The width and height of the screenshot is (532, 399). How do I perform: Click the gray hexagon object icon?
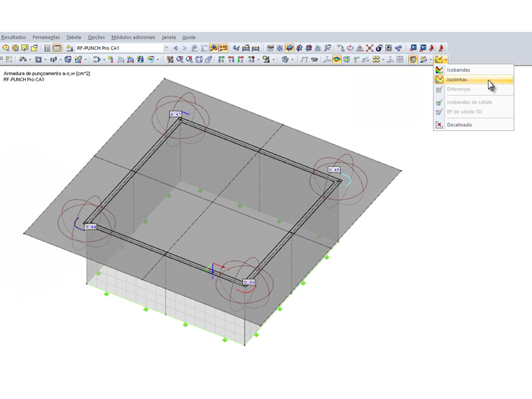pos(285,59)
